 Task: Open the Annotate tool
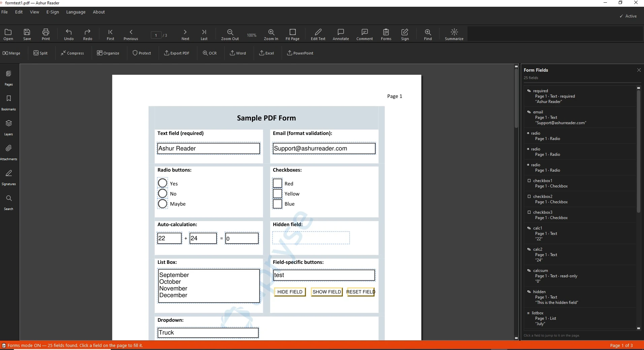tap(341, 34)
